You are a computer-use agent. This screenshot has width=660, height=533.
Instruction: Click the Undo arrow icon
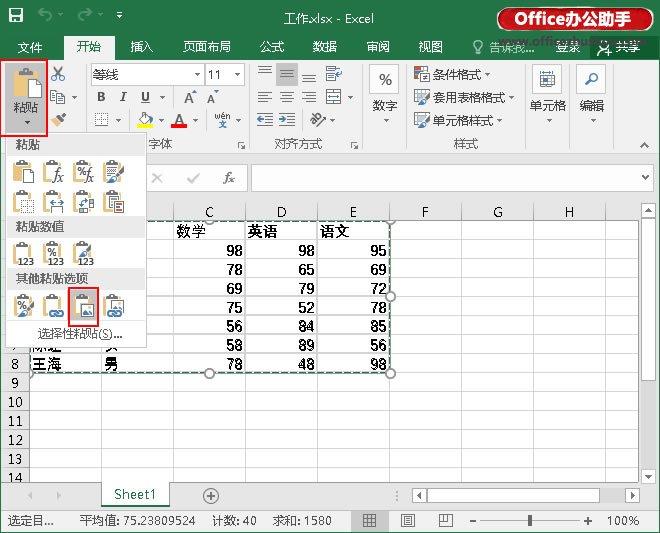[45, 15]
